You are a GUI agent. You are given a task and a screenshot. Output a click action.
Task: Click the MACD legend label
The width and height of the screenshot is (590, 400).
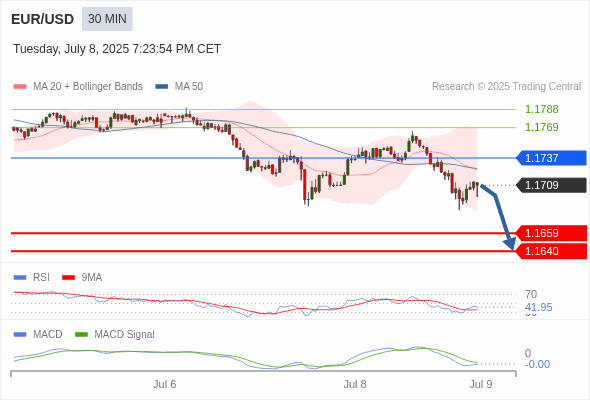[x=48, y=335]
